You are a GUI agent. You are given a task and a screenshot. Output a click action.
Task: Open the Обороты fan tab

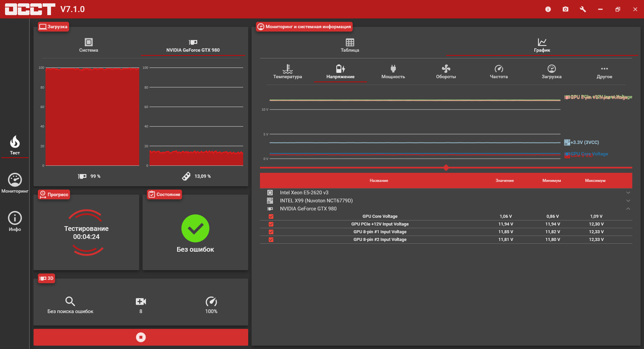click(446, 72)
